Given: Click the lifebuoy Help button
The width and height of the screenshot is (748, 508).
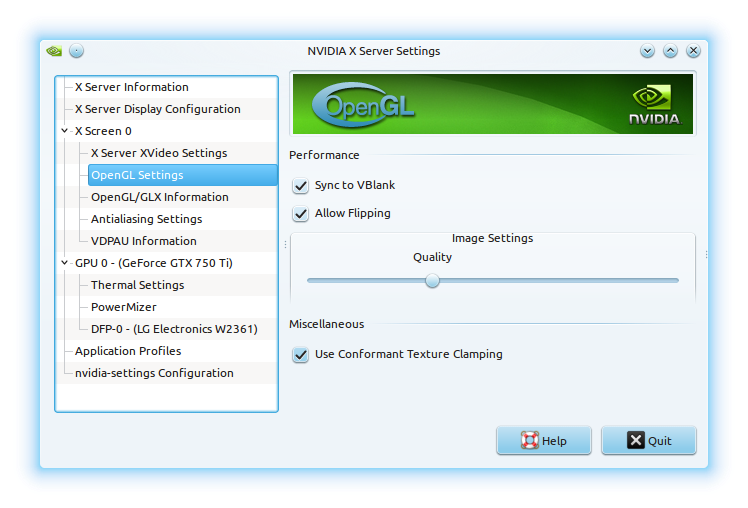Looking at the screenshot, I should pyautogui.click(x=544, y=441).
